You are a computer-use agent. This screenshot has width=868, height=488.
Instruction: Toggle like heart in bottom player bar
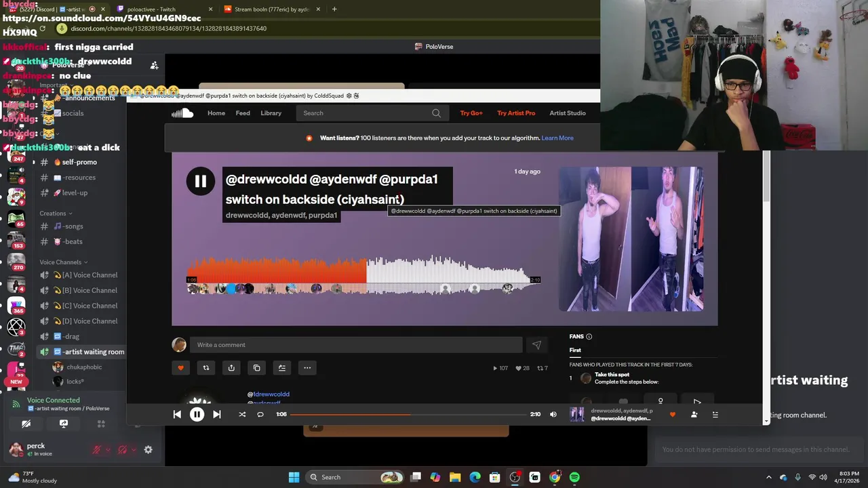pyautogui.click(x=673, y=414)
